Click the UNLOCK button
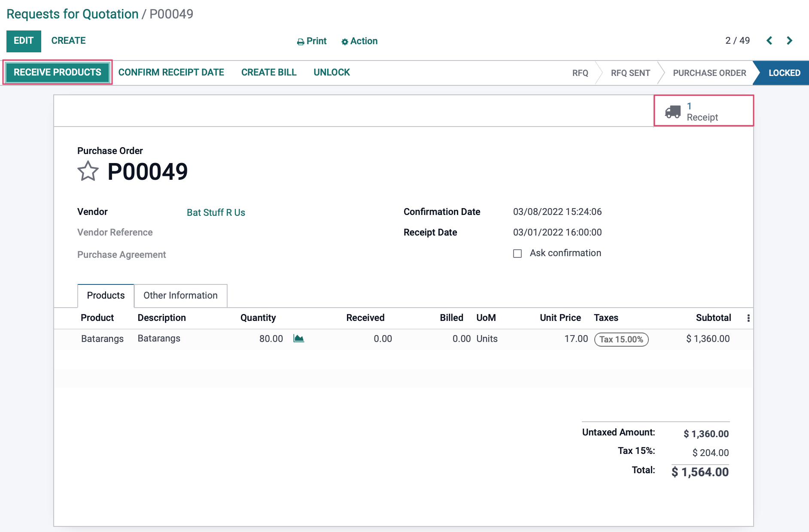Viewport: 809px width, 532px height. tap(332, 73)
